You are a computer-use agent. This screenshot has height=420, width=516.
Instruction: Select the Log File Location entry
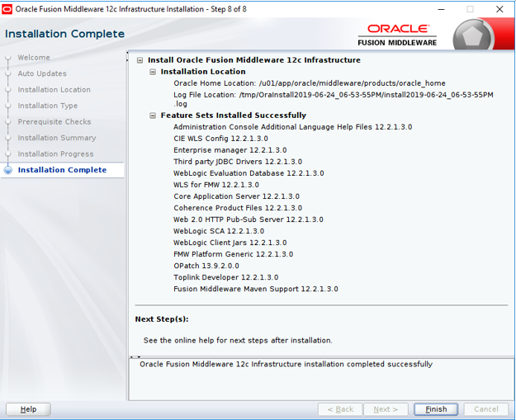coord(330,95)
